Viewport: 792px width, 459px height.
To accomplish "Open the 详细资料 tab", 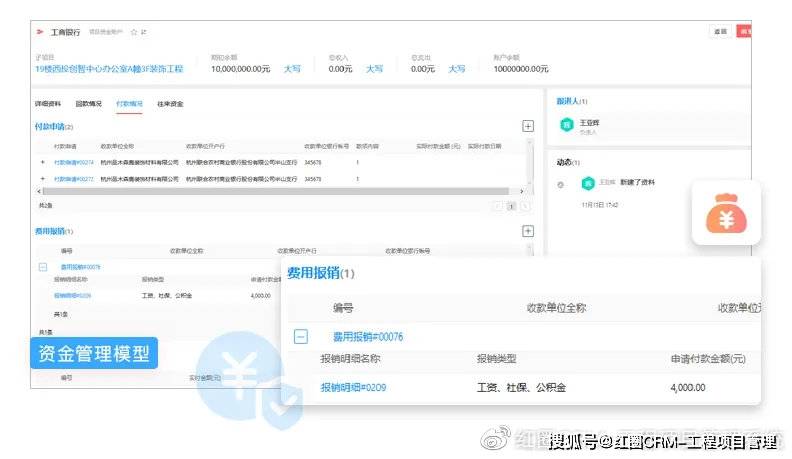I will [x=47, y=104].
